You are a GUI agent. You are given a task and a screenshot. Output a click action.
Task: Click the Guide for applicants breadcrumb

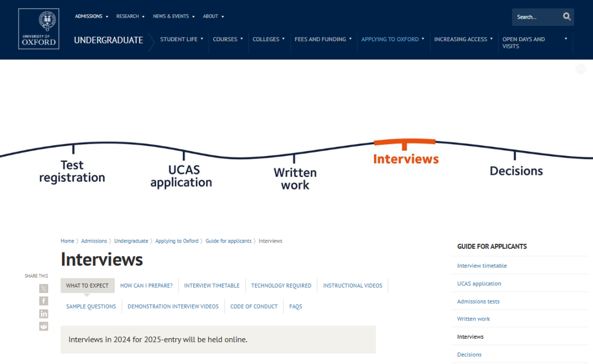[x=228, y=241]
